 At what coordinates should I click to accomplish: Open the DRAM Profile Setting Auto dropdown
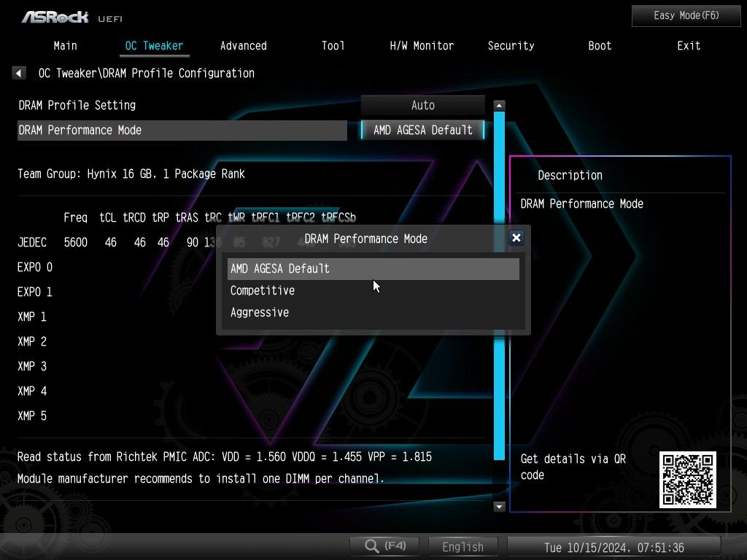(423, 105)
